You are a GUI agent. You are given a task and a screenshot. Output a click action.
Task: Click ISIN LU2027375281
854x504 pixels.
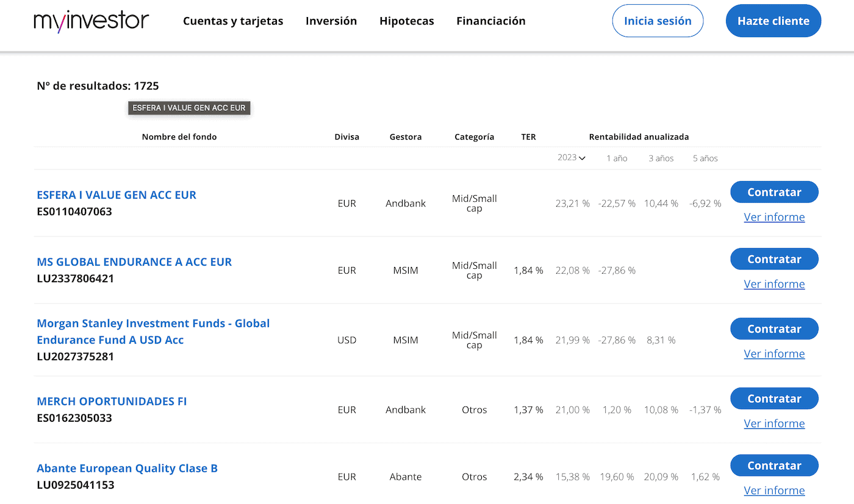pos(75,357)
